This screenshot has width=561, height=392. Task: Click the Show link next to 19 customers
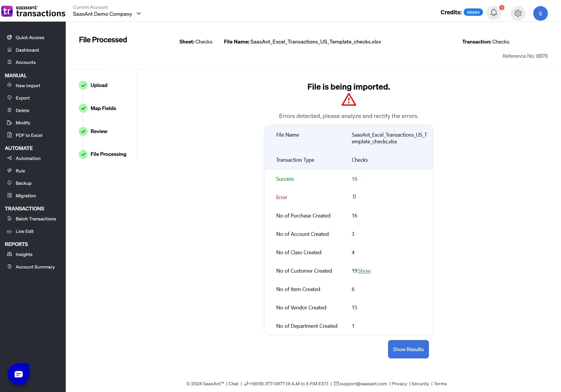pos(364,271)
